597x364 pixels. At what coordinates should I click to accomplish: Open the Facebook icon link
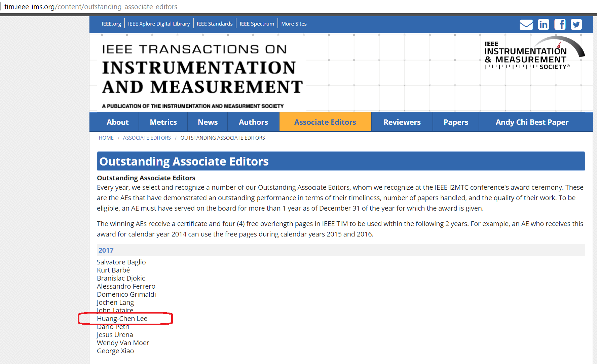point(560,25)
